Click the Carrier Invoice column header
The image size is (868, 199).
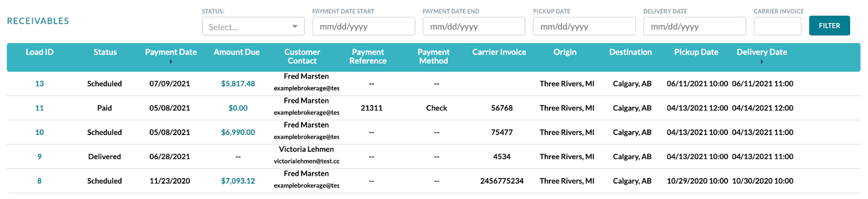(x=499, y=52)
